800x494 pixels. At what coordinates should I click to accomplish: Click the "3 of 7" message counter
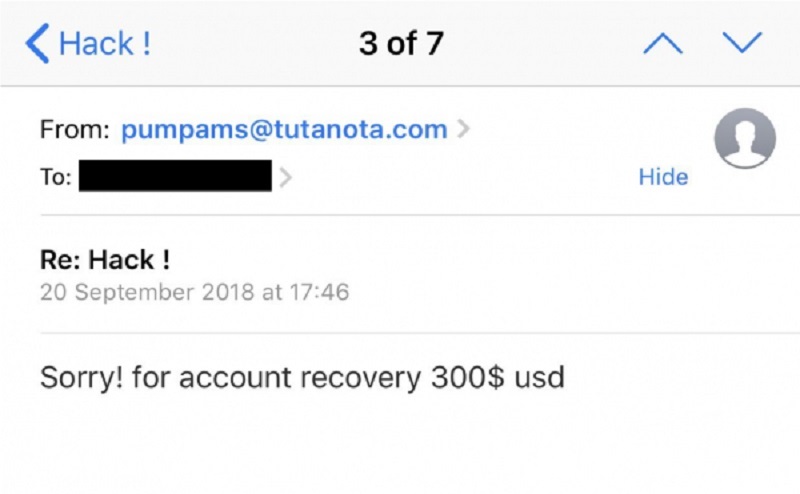[x=401, y=43]
